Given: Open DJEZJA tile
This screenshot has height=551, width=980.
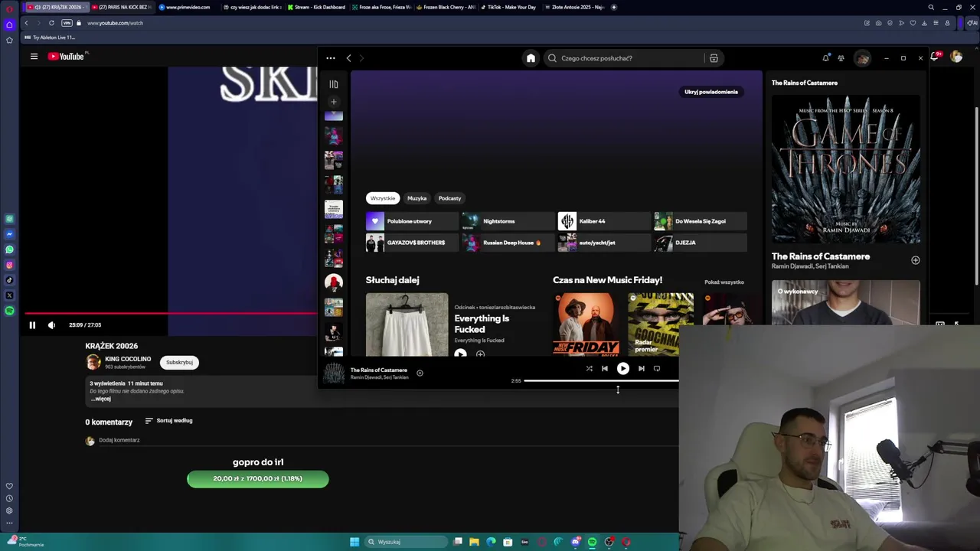Looking at the screenshot, I should (x=700, y=243).
